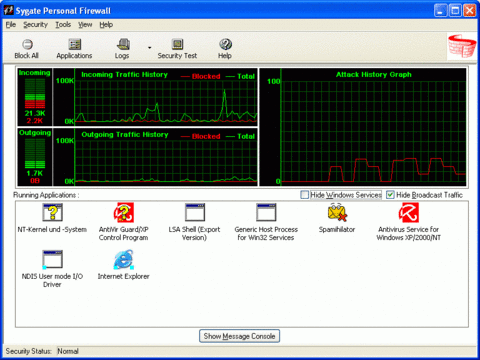Minimize the Sygate Personal Firewall window
Image resolution: width=480 pixels, height=360 pixels.
(x=440, y=11)
